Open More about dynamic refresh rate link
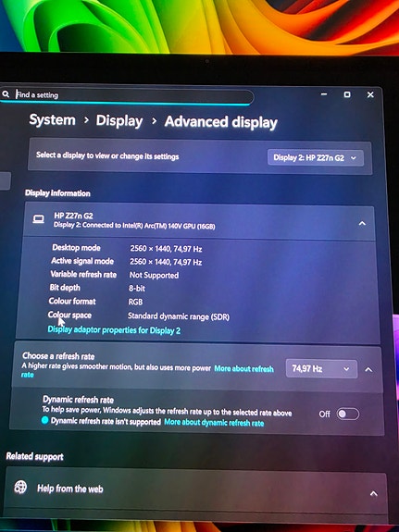 tap(214, 423)
